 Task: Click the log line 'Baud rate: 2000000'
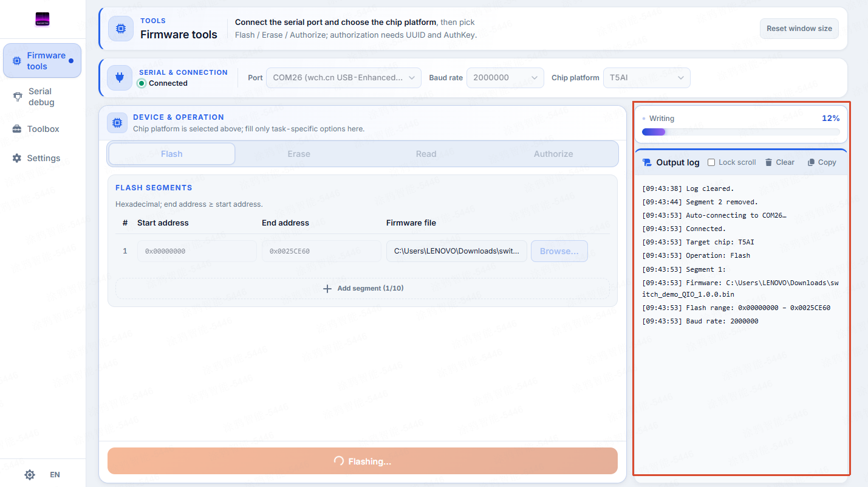click(x=700, y=321)
